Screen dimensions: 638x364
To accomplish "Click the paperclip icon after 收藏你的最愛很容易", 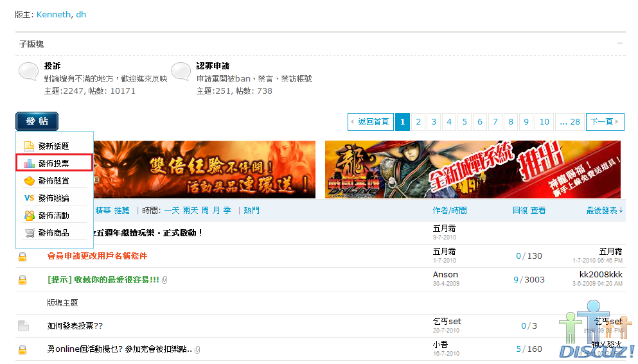I will pyautogui.click(x=165, y=280).
